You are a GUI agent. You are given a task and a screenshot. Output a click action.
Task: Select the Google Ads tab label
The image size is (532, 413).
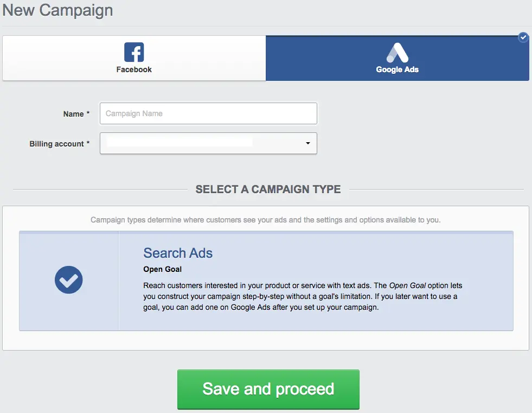coord(397,69)
